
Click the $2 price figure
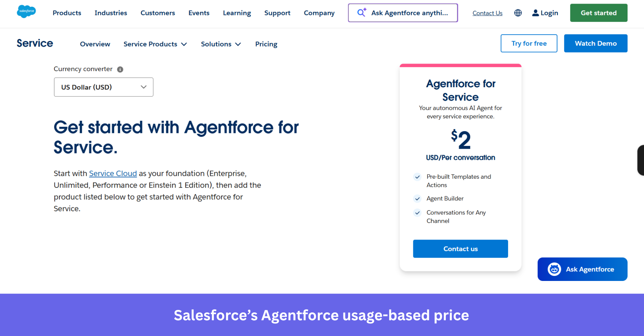460,139
